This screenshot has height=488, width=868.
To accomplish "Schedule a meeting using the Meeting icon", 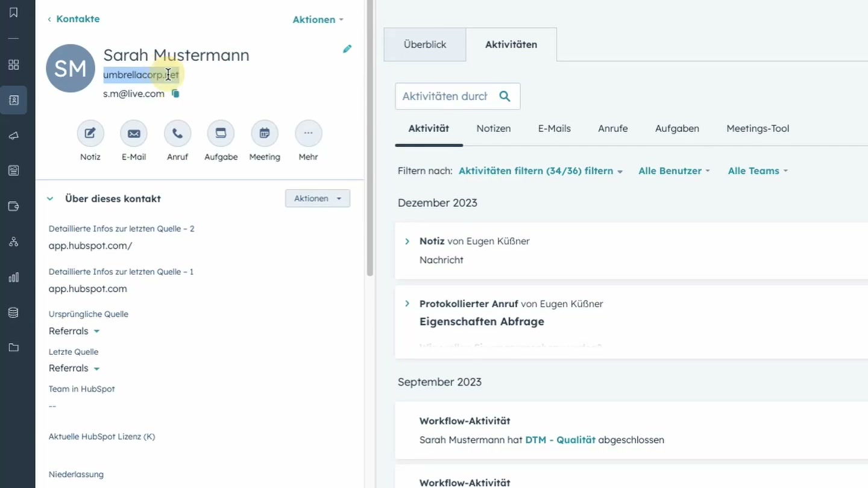I will pos(265,133).
